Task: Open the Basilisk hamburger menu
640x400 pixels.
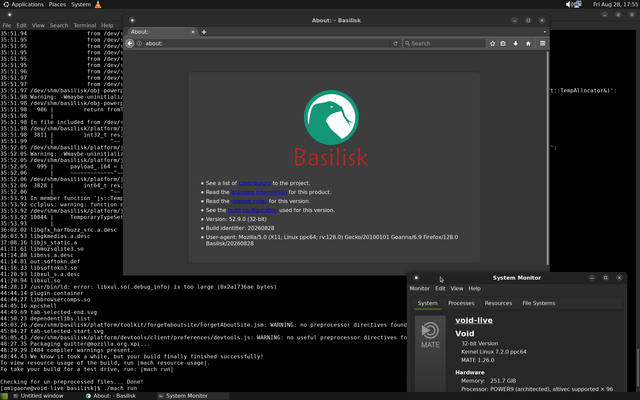Action: pyautogui.click(x=542, y=43)
